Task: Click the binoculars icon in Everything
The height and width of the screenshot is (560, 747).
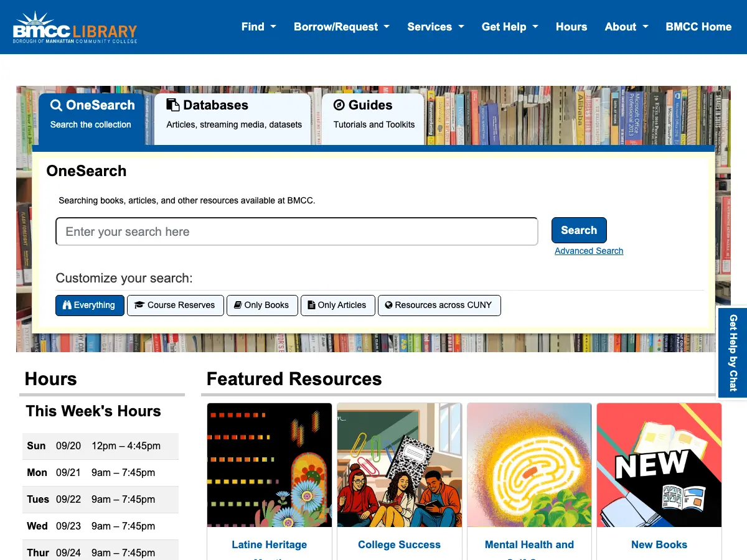Action: click(x=67, y=305)
